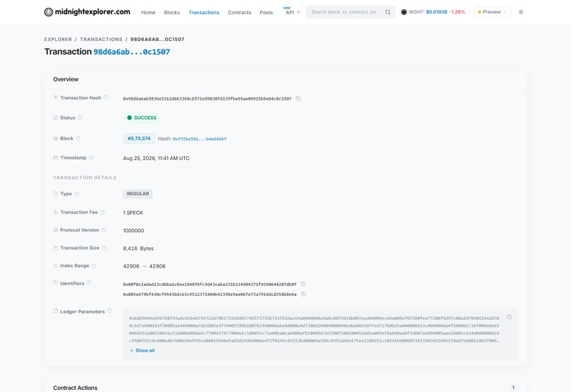
Task: Click the protocol version value 1000000
Action: (x=134, y=231)
